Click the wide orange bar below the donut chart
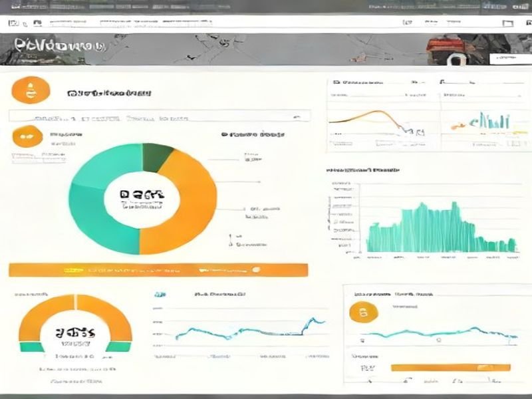The height and width of the screenshot is (399, 532). (x=158, y=270)
